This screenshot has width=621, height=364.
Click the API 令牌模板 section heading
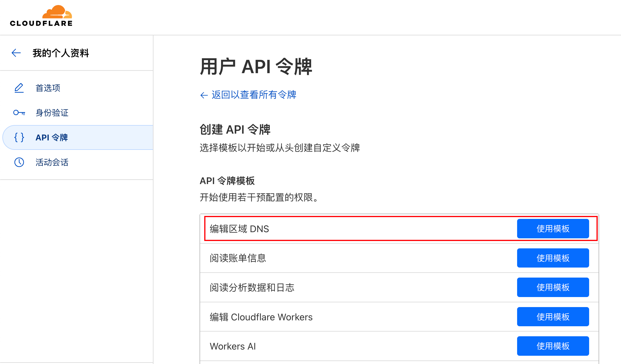pos(227,181)
